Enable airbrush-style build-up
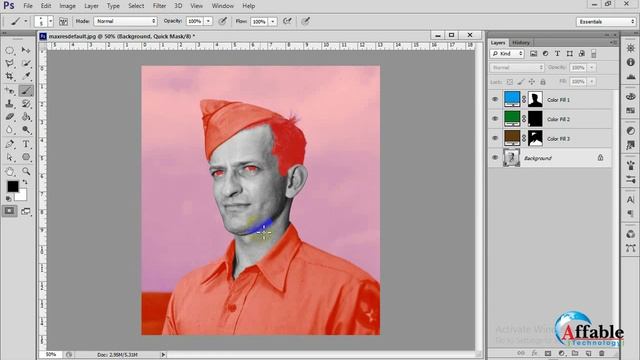 pyautogui.click(x=287, y=21)
